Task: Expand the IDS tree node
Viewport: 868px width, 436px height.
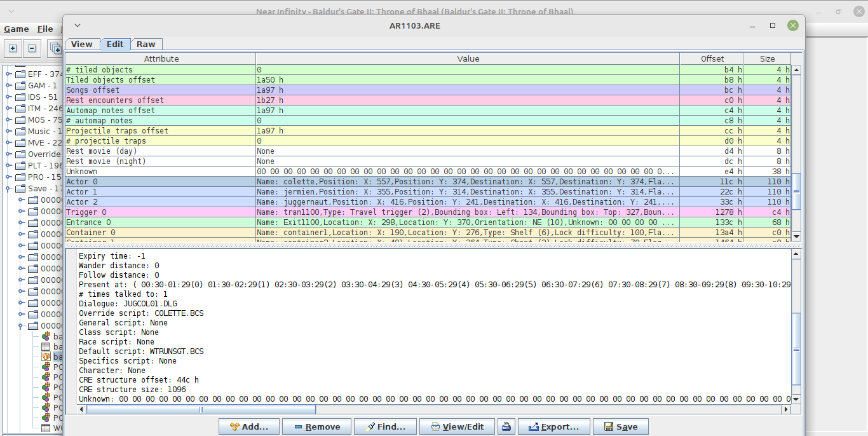Action: click(x=9, y=97)
